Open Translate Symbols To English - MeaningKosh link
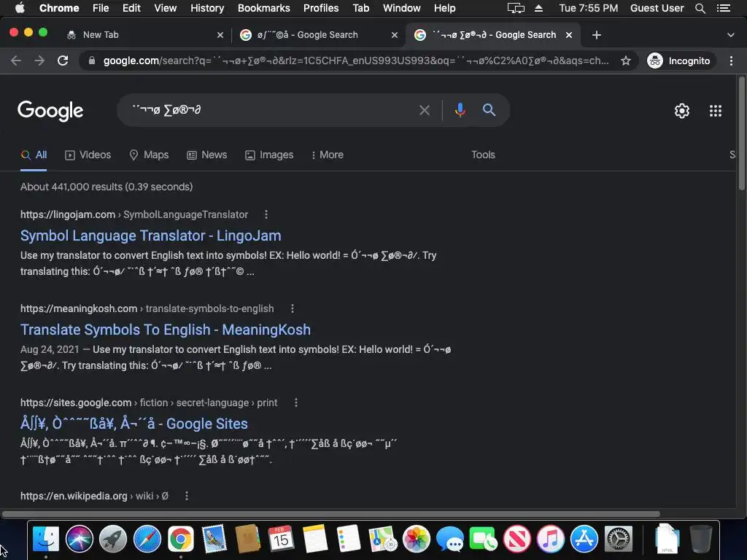747x560 pixels. [166, 330]
